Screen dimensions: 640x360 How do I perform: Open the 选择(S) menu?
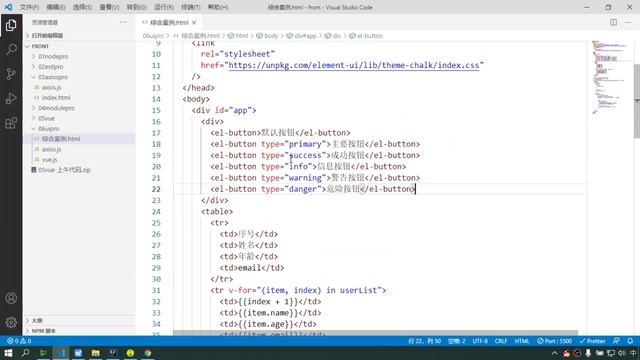tap(82, 7)
